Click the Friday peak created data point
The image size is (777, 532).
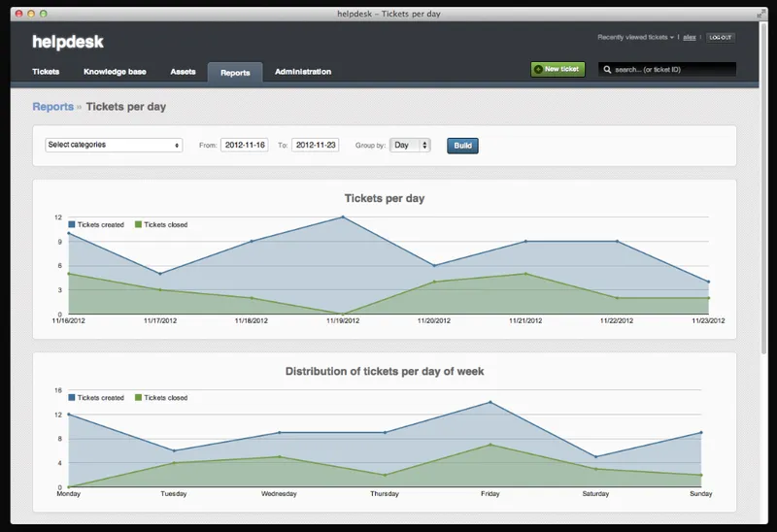click(490, 402)
